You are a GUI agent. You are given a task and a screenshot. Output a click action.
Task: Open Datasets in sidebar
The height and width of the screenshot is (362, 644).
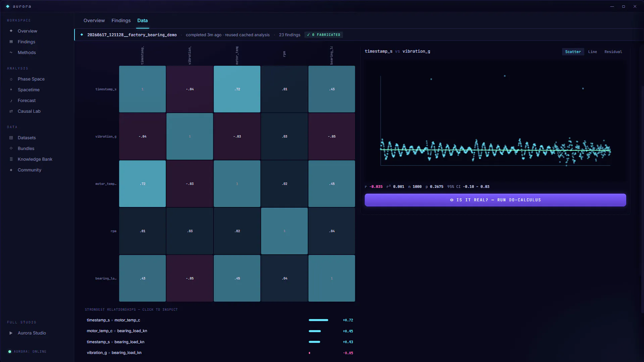27,138
